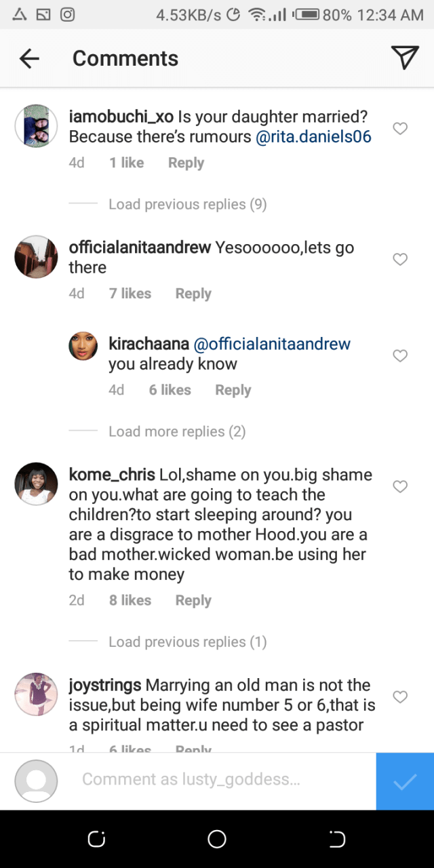Open kome_chris's avatar
The height and width of the screenshot is (868, 434).
(x=36, y=484)
